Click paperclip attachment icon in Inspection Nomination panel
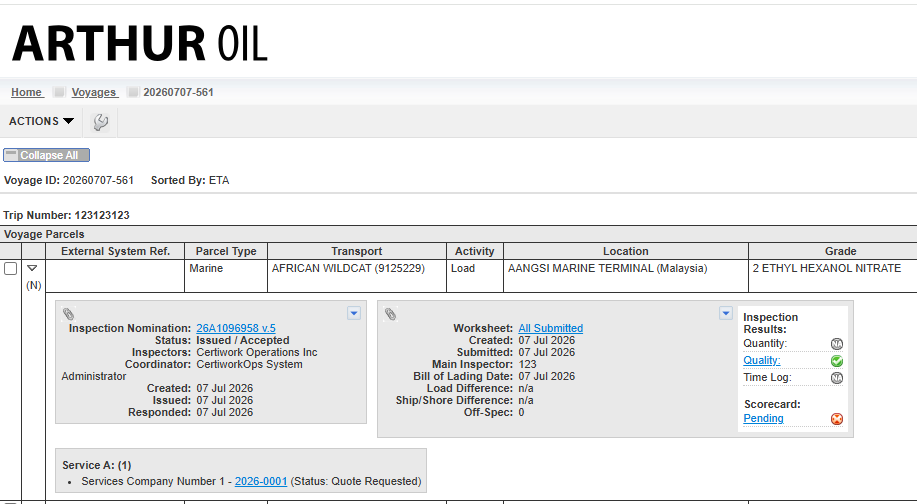Screen dimensions: 917x504 (68, 314)
